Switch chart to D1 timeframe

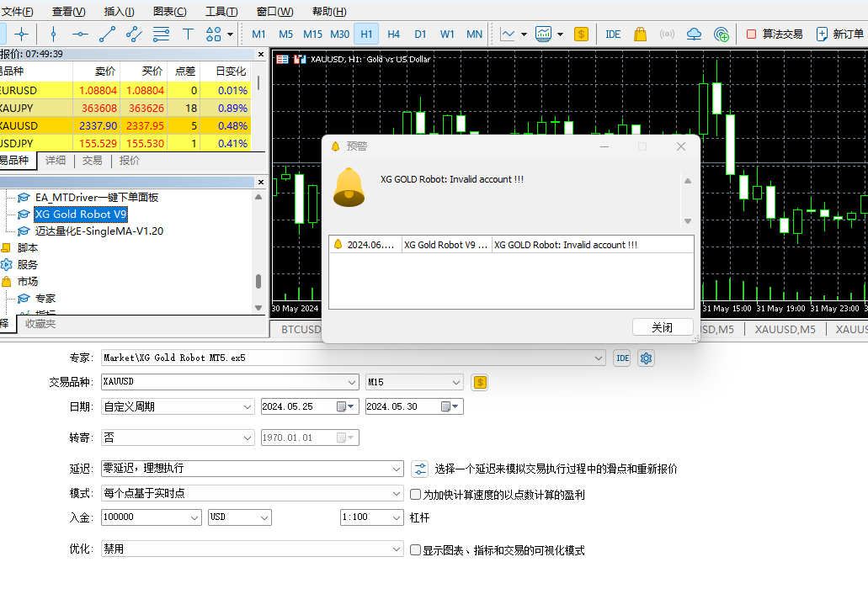tap(420, 34)
